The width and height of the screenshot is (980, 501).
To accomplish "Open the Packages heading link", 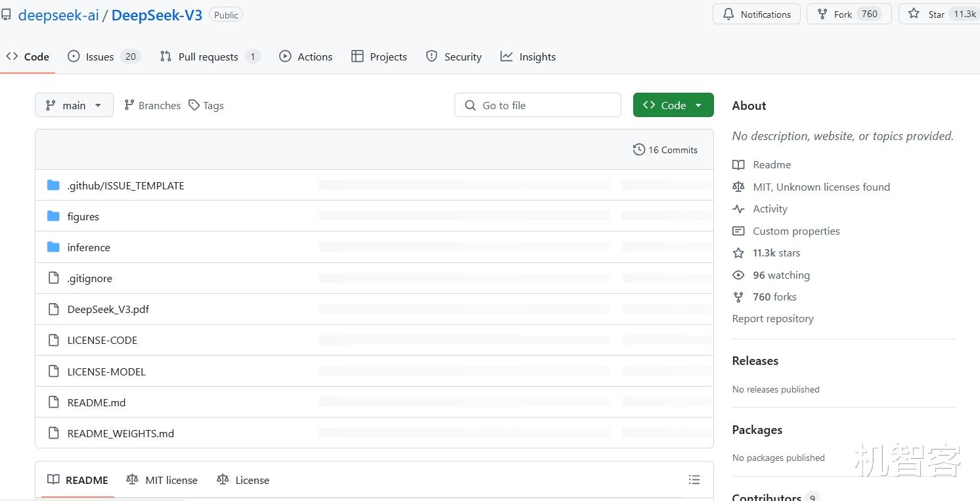I will [x=757, y=430].
